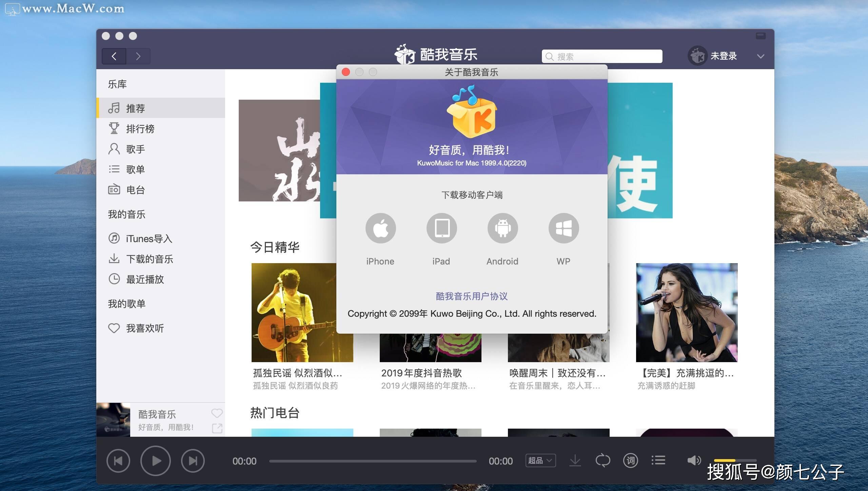Click the forward navigation arrow
The image size is (868, 491).
click(138, 56)
